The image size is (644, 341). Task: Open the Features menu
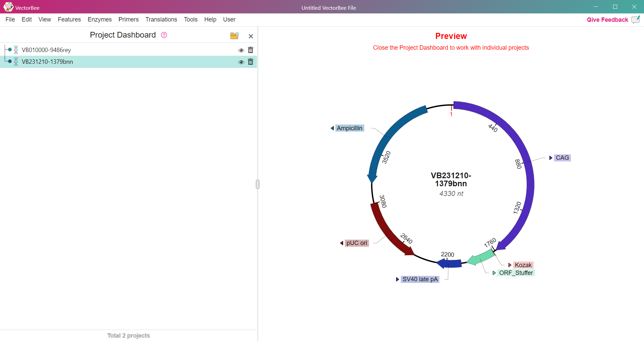pyautogui.click(x=69, y=19)
